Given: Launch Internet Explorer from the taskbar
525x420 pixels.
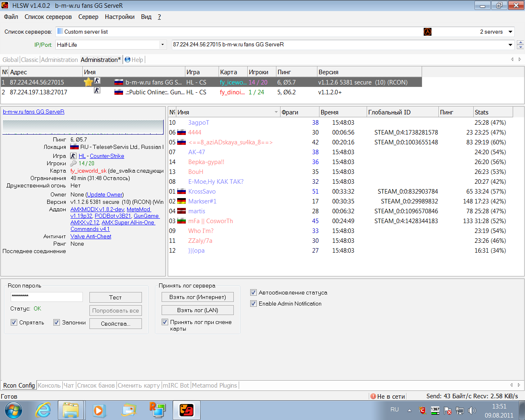Looking at the screenshot, I should coord(43,410).
